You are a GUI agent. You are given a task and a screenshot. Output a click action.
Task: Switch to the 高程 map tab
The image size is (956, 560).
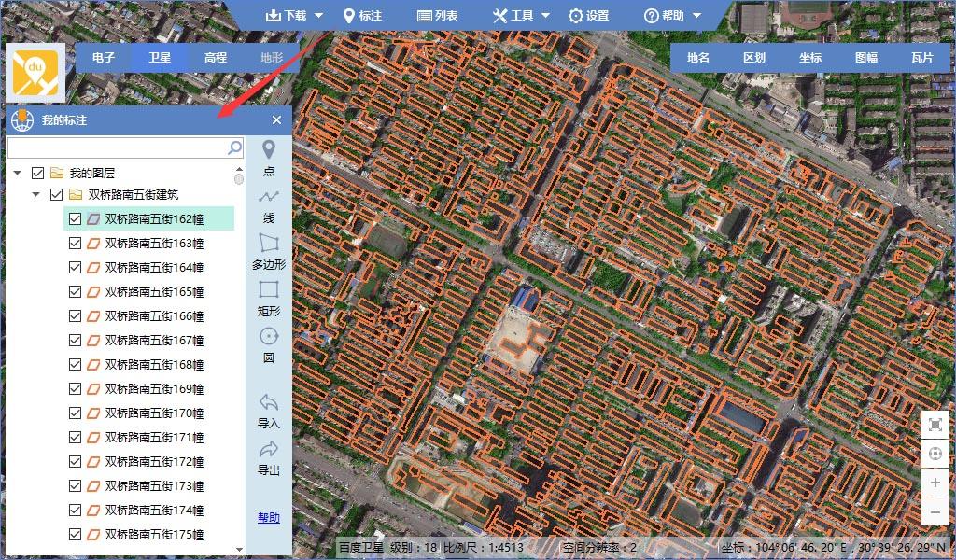point(216,57)
